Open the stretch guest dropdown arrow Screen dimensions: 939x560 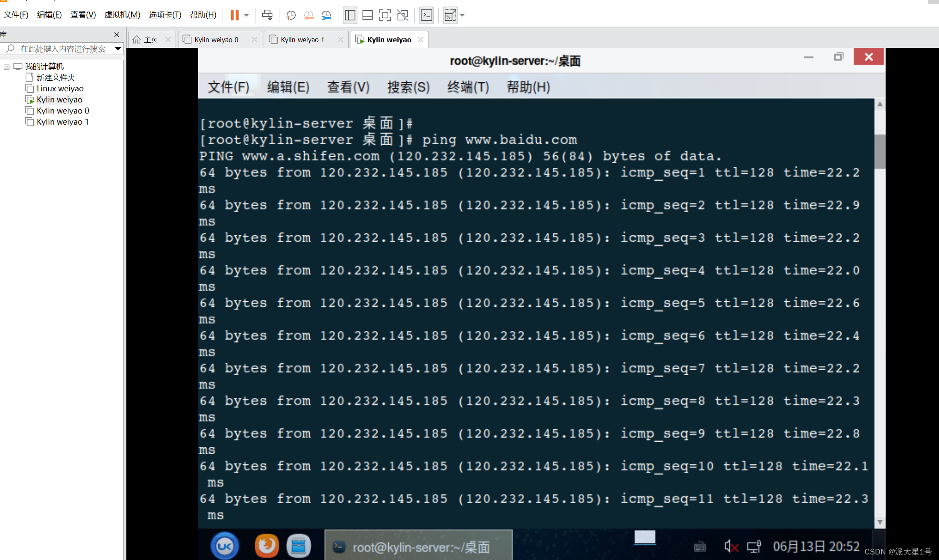(x=462, y=15)
